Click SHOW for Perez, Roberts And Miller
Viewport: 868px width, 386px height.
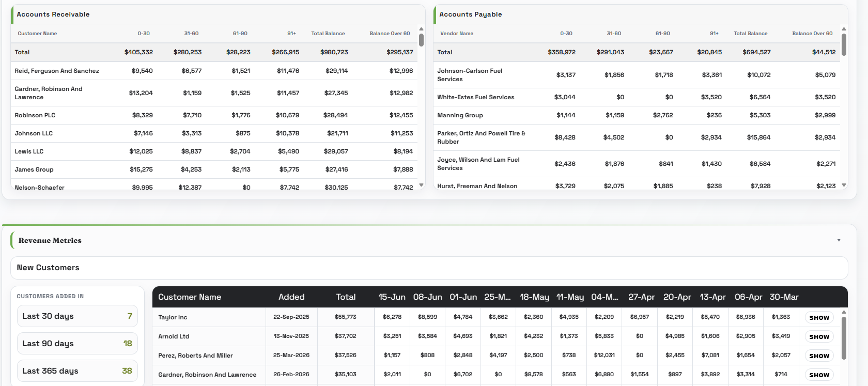pos(819,356)
